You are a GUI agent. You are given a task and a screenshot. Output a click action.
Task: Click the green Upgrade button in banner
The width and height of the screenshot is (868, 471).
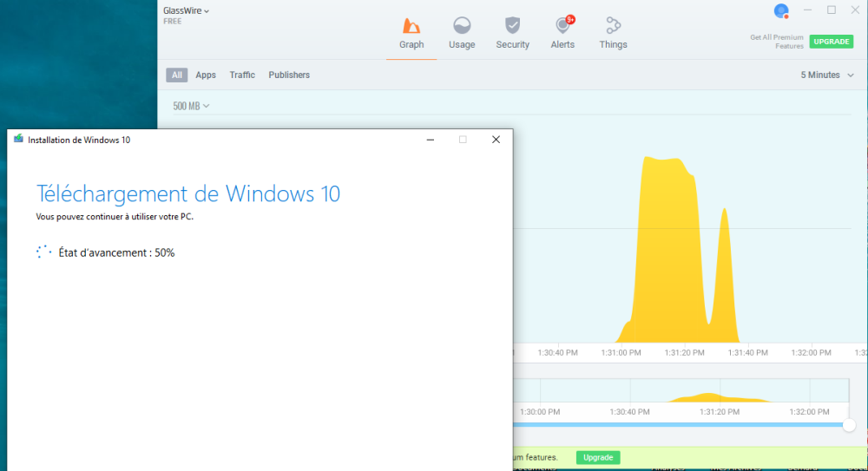click(598, 457)
